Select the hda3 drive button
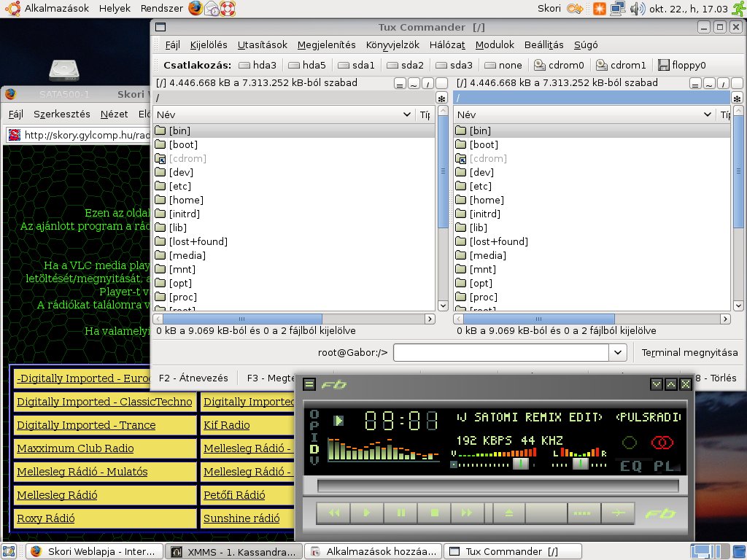This screenshot has height=560, width=747. point(258,65)
